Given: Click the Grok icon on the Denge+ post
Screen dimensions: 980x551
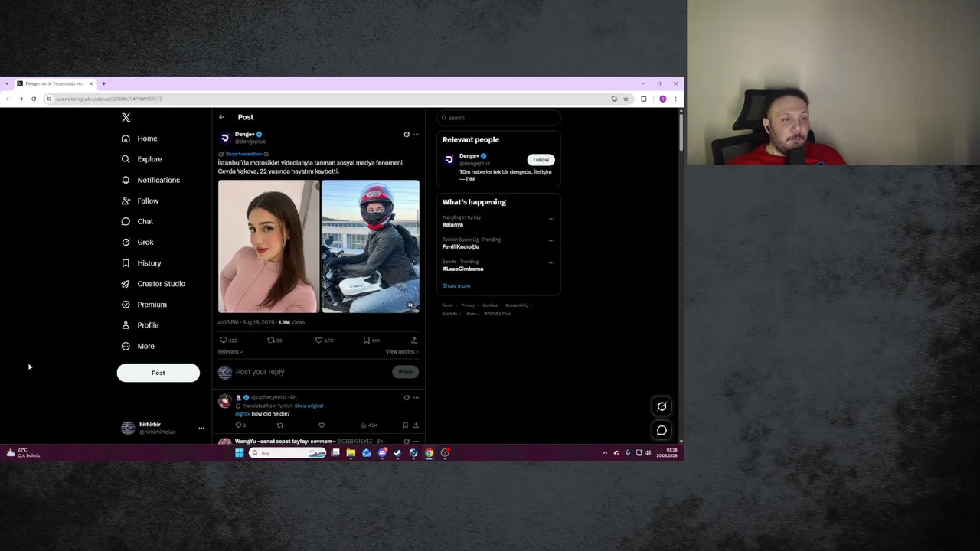Looking at the screenshot, I should tap(407, 135).
